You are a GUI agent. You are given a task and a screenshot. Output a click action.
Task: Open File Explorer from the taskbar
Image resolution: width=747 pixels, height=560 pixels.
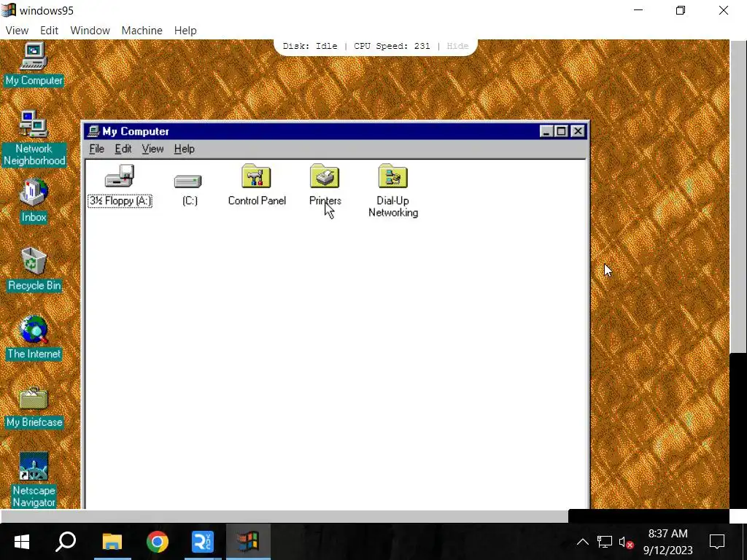tap(112, 542)
